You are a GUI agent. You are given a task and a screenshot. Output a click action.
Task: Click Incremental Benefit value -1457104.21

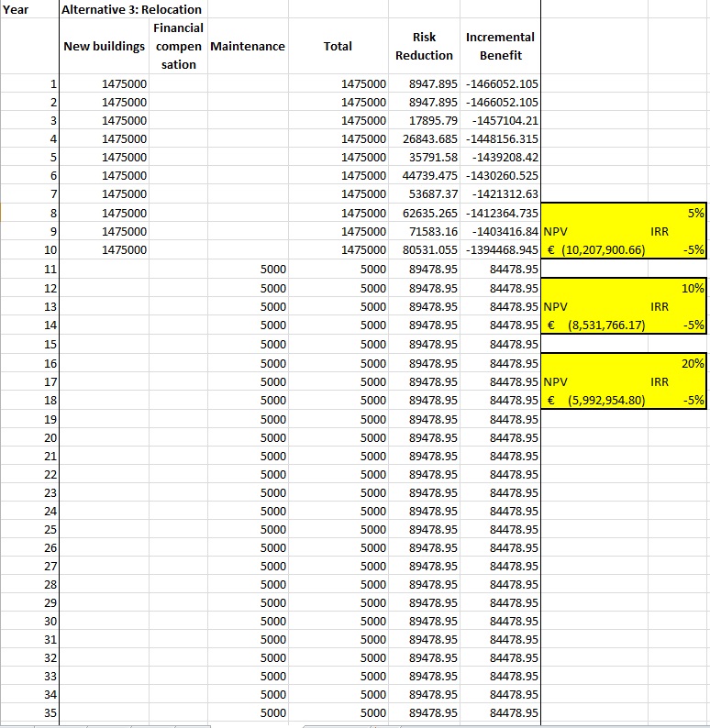[501, 120]
